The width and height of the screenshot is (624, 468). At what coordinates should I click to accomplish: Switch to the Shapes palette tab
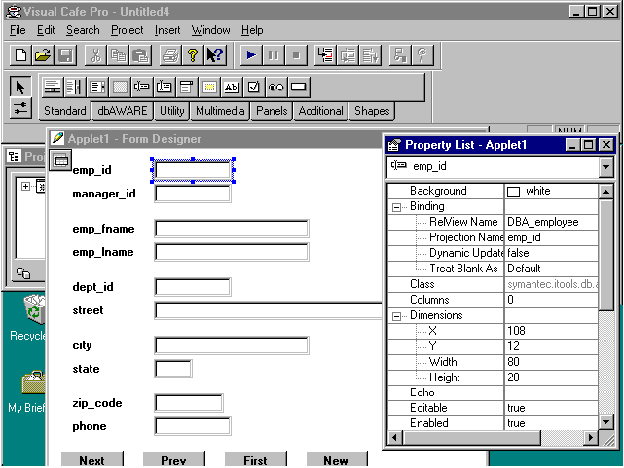372,111
